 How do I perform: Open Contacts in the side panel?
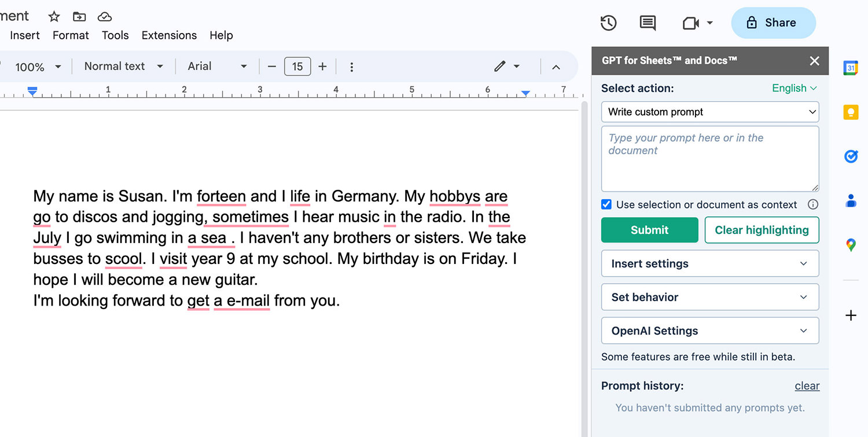[x=851, y=201]
